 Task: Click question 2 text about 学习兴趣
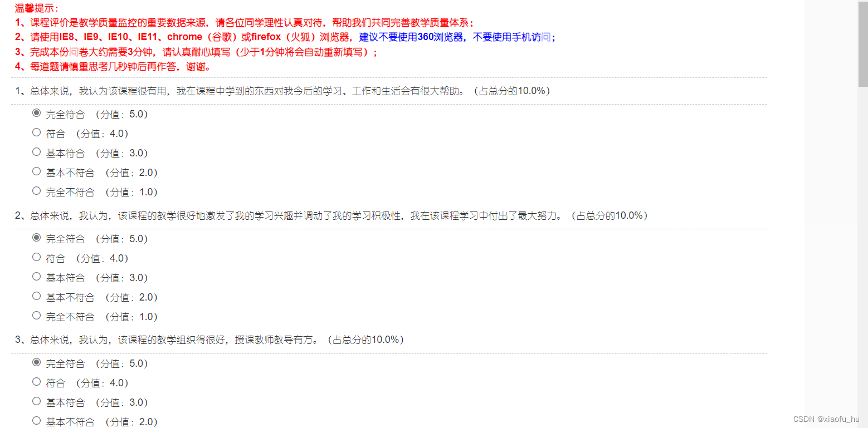click(331, 216)
